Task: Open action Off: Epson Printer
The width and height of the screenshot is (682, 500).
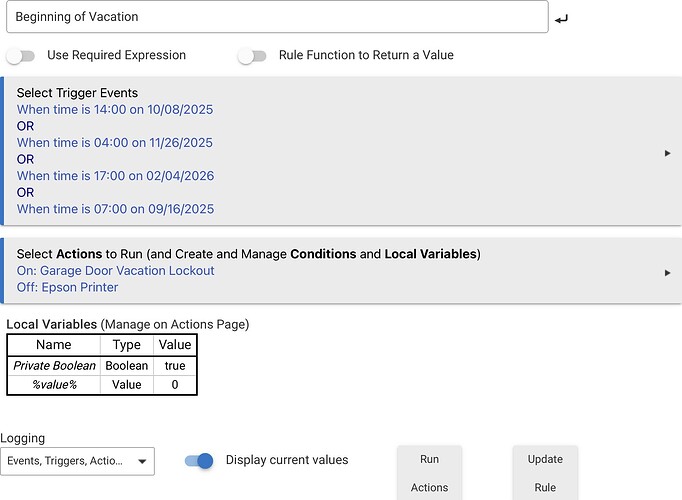Action: click(67, 287)
